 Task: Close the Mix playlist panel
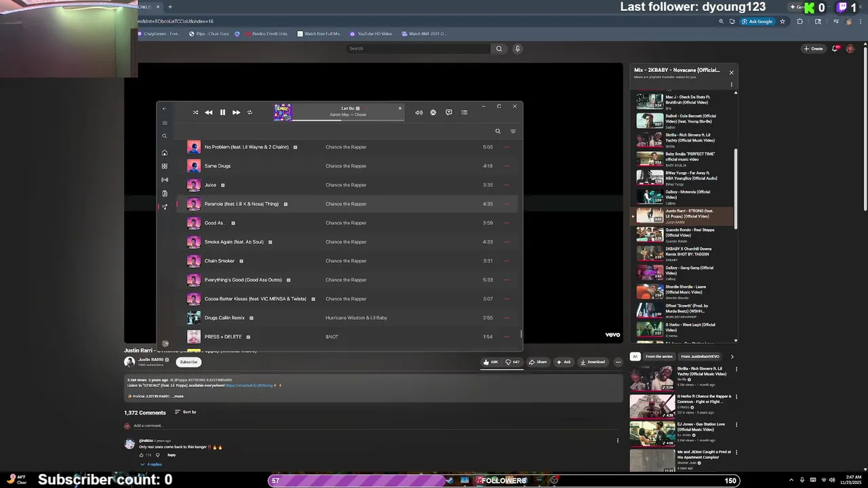point(731,73)
